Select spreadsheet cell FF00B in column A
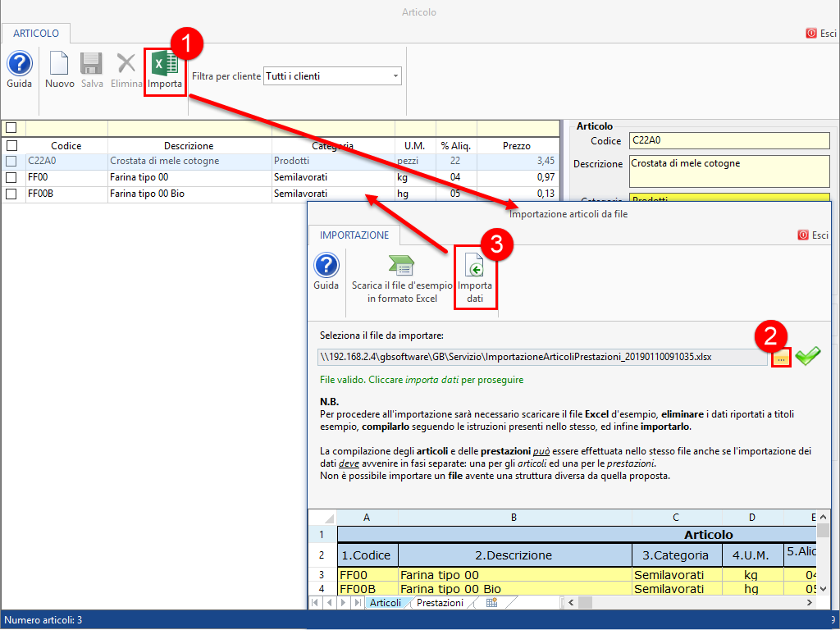This screenshot has width=840, height=630. tap(367, 589)
